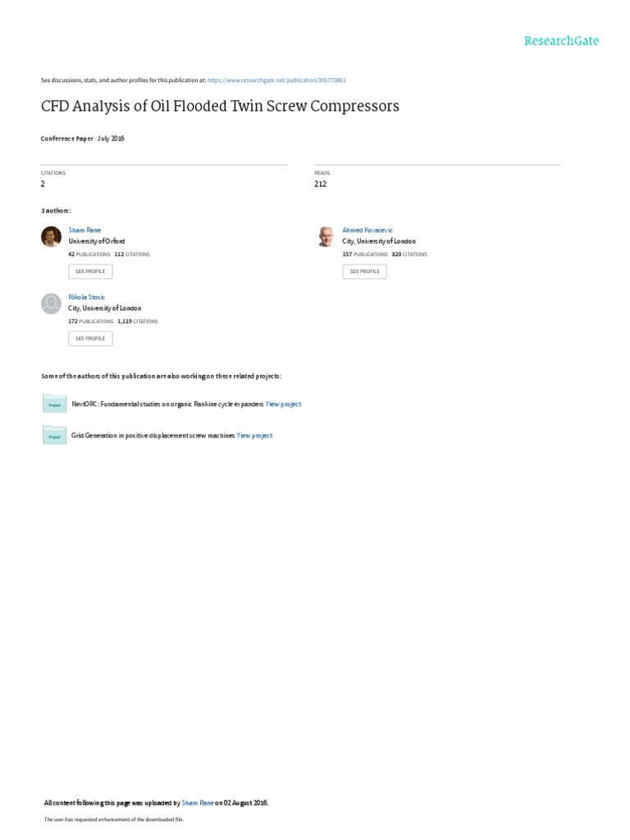630x840 pixels.
Task: Click the citations count 2
Action: 43,184
